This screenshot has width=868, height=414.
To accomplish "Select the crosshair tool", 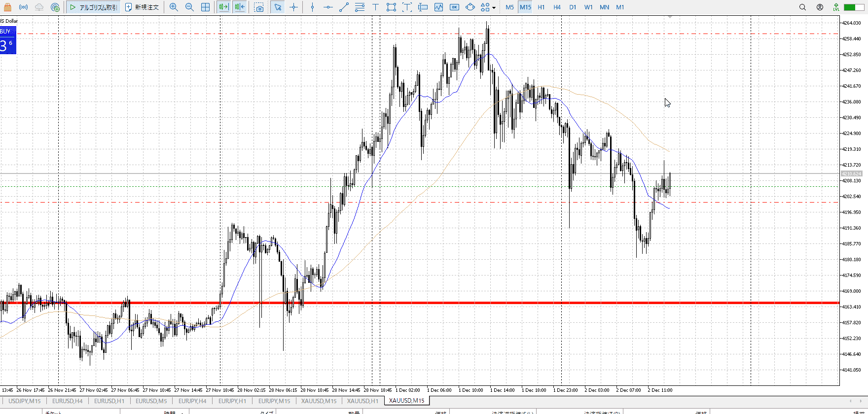I will click(294, 7).
